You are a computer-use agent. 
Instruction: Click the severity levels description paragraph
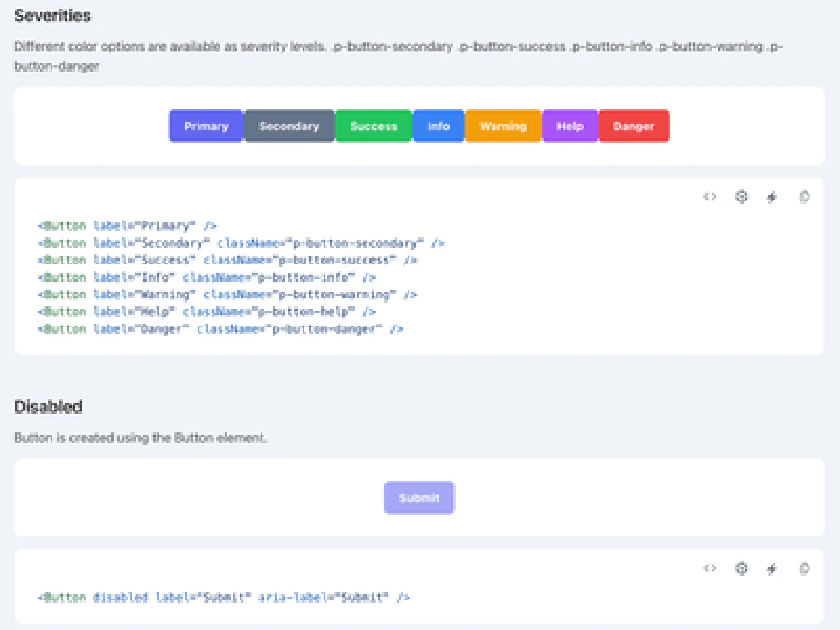[x=398, y=56]
